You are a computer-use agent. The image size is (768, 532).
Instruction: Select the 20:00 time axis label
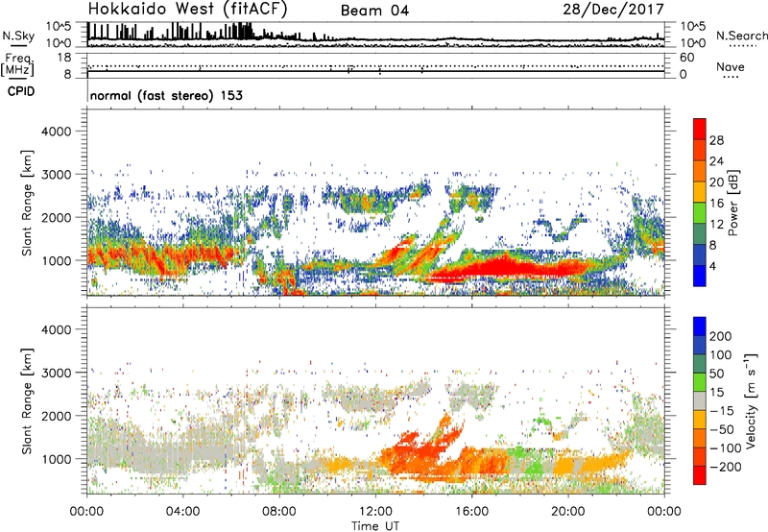(x=568, y=512)
